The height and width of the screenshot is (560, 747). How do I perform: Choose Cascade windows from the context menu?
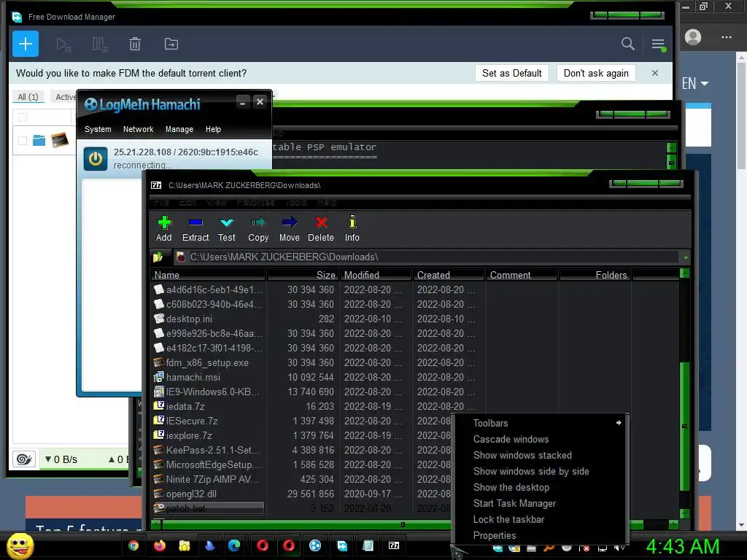539,439
